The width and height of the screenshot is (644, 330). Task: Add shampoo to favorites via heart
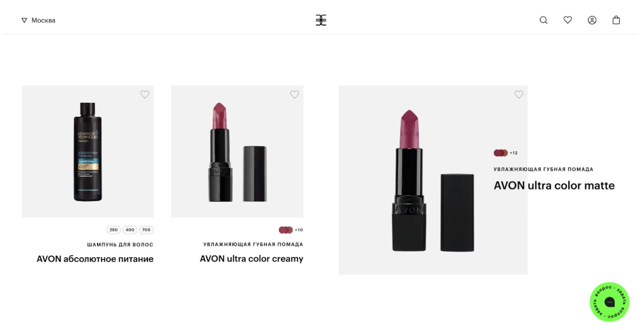tap(145, 94)
